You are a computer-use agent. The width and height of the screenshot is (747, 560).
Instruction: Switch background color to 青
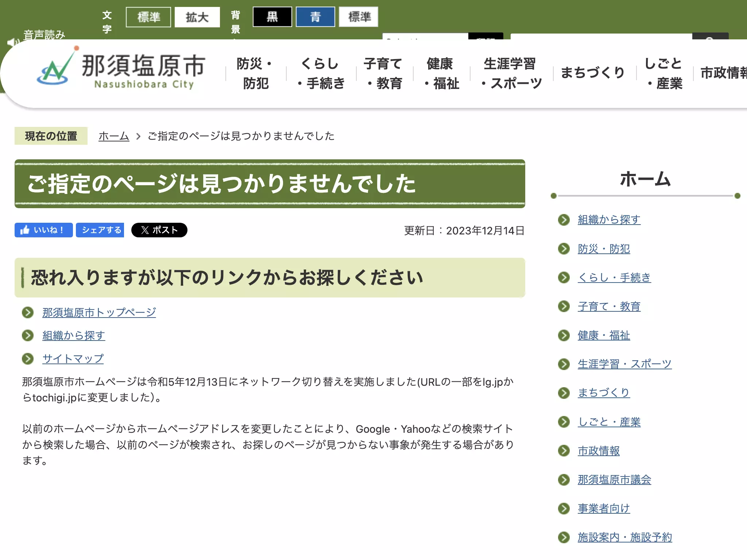pyautogui.click(x=315, y=17)
